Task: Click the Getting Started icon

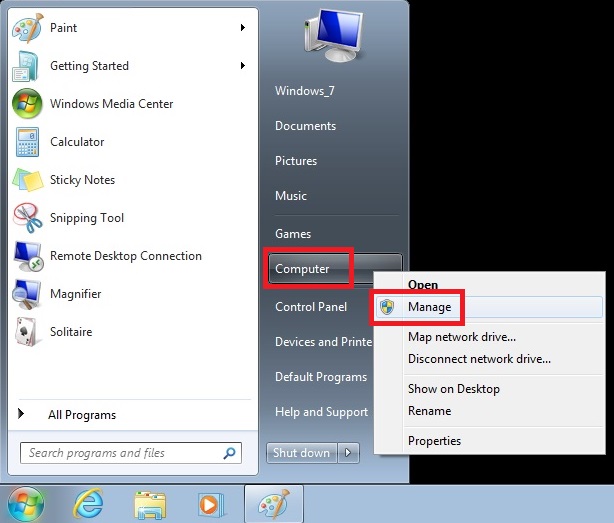Action: [26, 66]
